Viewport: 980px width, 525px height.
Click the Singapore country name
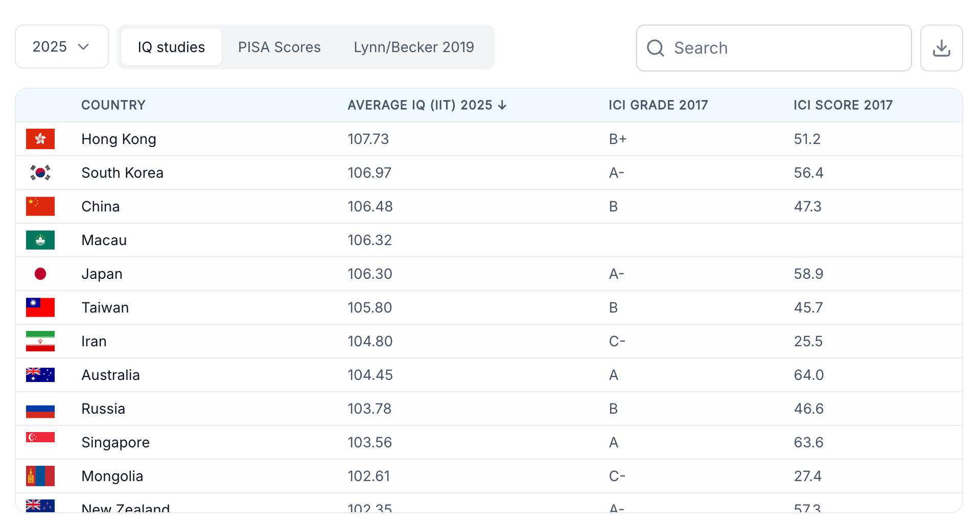[x=115, y=442]
